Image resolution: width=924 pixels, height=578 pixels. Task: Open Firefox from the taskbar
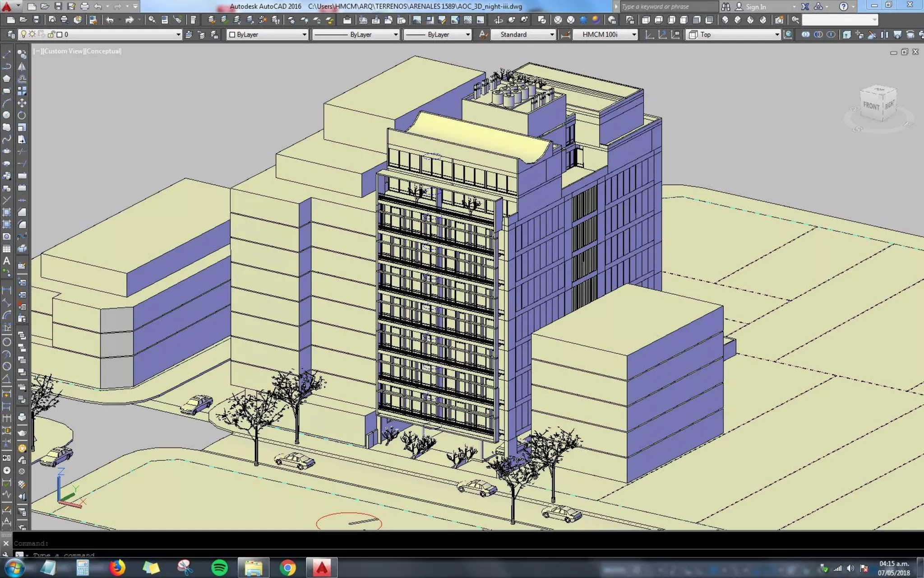[117, 568]
